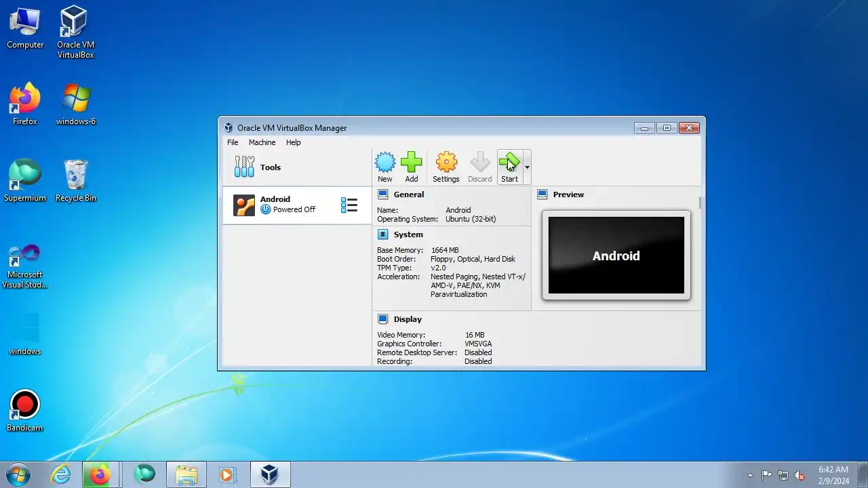
Task: Select Microsoft Visual Studio desktop shortcut
Action: click(25, 266)
